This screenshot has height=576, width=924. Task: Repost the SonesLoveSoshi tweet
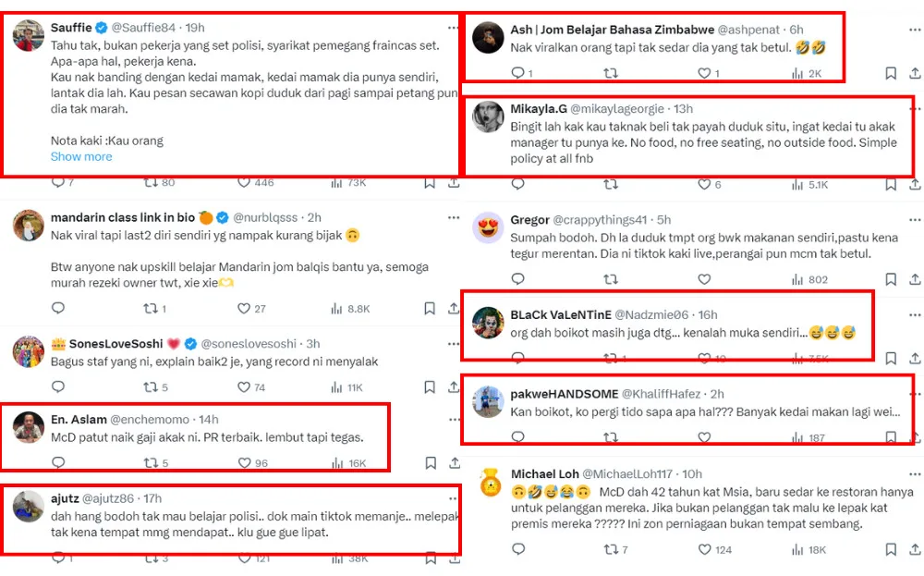pos(150,387)
